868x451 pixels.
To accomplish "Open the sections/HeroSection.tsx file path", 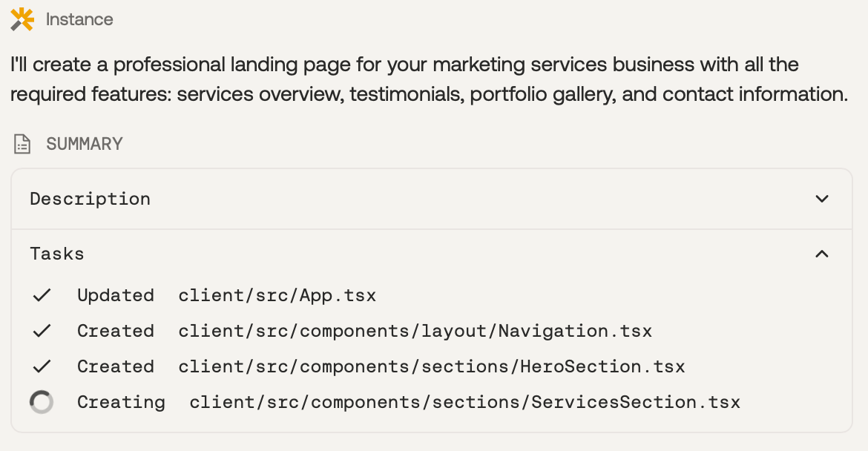I will click(x=432, y=366).
